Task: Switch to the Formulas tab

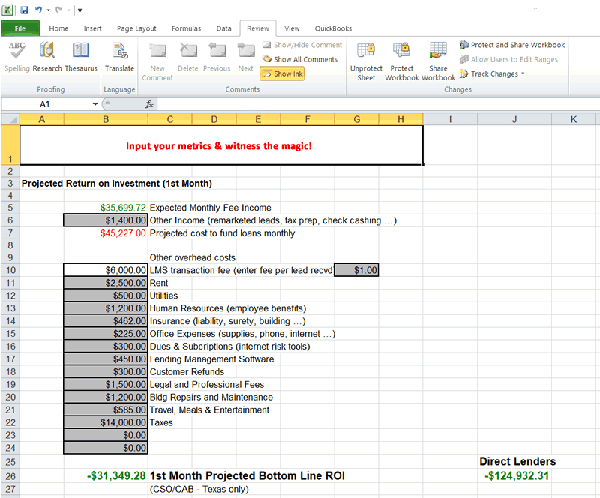Action: pyautogui.click(x=186, y=28)
